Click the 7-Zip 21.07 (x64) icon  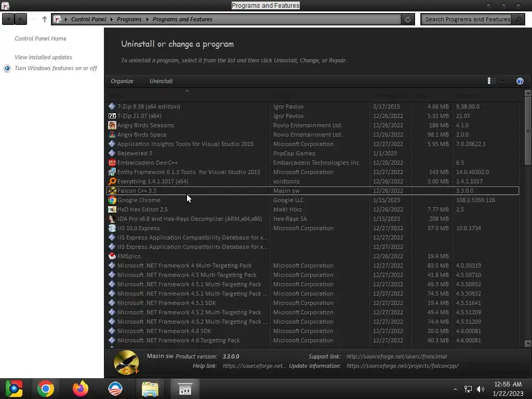pyautogui.click(x=112, y=116)
